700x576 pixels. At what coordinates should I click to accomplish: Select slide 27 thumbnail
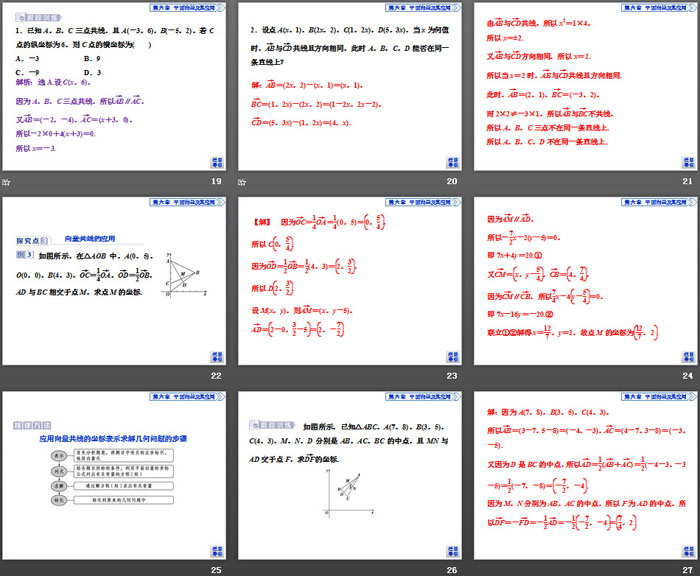[x=585, y=476]
